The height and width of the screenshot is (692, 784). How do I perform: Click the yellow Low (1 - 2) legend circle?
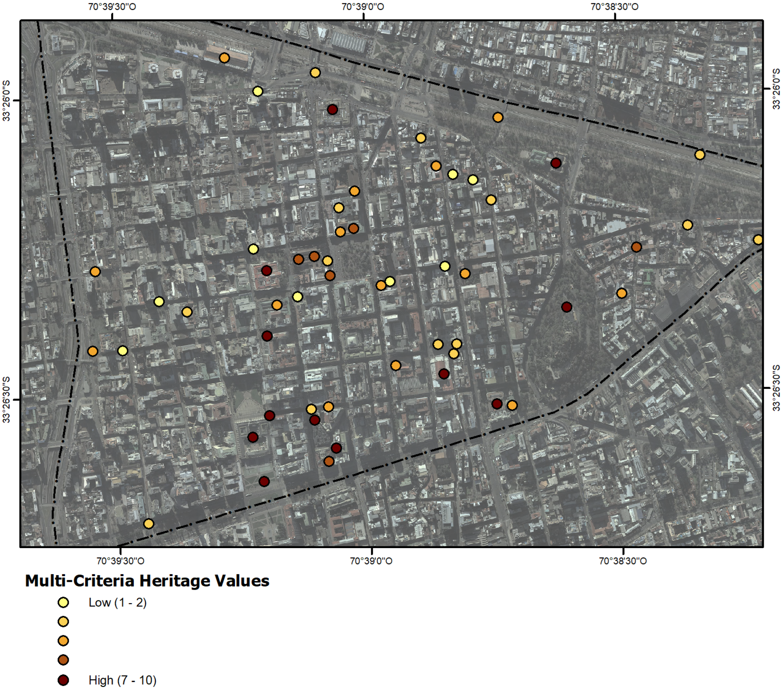63,602
